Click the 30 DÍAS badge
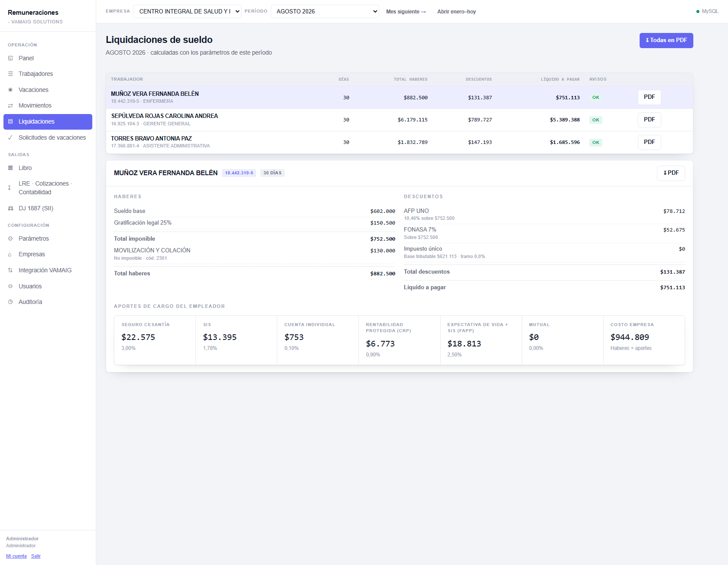The height and width of the screenshot is (565, 728). [273, 173]
